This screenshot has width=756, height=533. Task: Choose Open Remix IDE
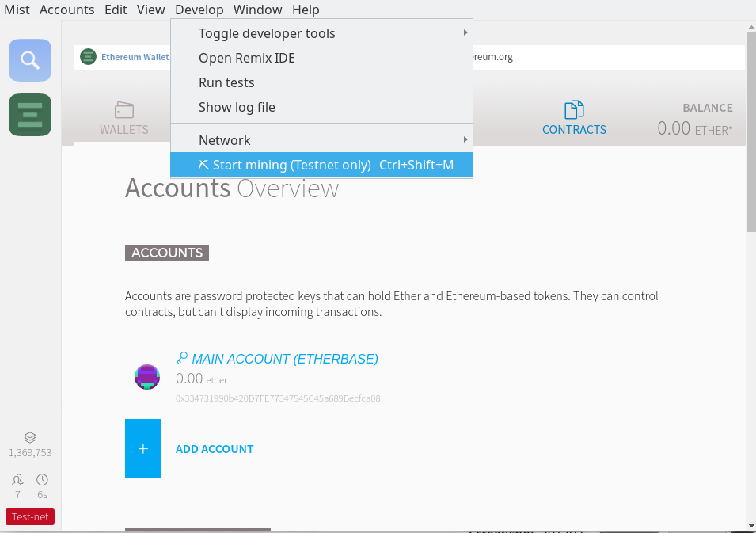pos(321,58)
